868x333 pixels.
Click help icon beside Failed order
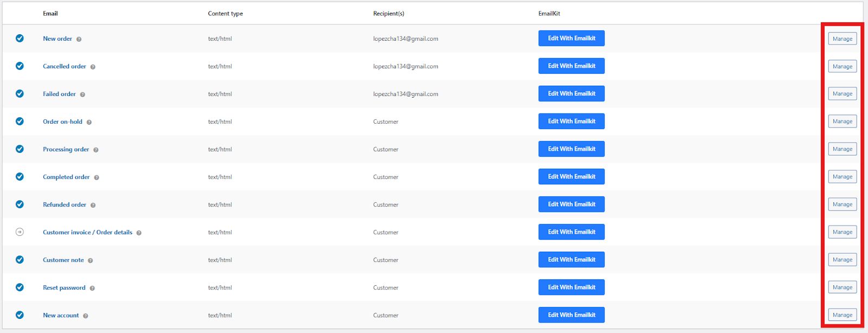(82, 94)
